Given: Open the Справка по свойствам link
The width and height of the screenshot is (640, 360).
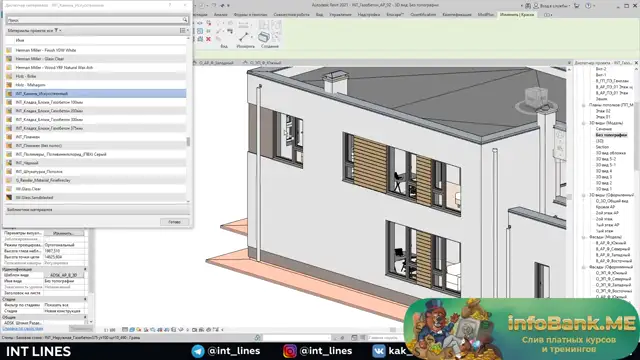Looking at the screenshot, I should pyautogui.click(x=22, y=329).
